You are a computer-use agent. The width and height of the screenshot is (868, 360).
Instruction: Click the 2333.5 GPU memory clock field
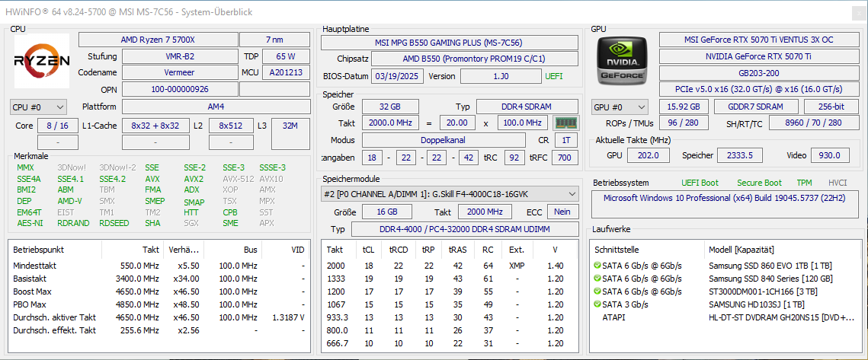pos(740,155)
